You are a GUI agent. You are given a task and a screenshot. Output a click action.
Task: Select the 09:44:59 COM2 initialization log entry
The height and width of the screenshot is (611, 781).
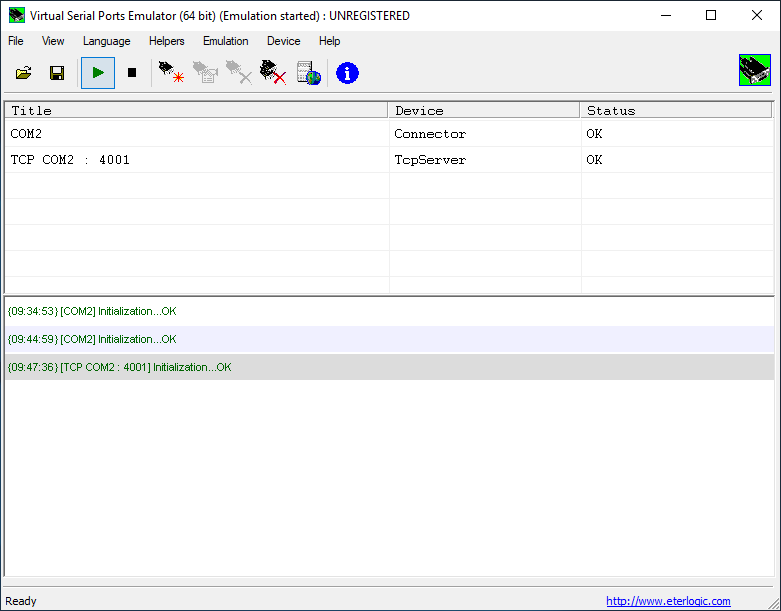[390, 339]
